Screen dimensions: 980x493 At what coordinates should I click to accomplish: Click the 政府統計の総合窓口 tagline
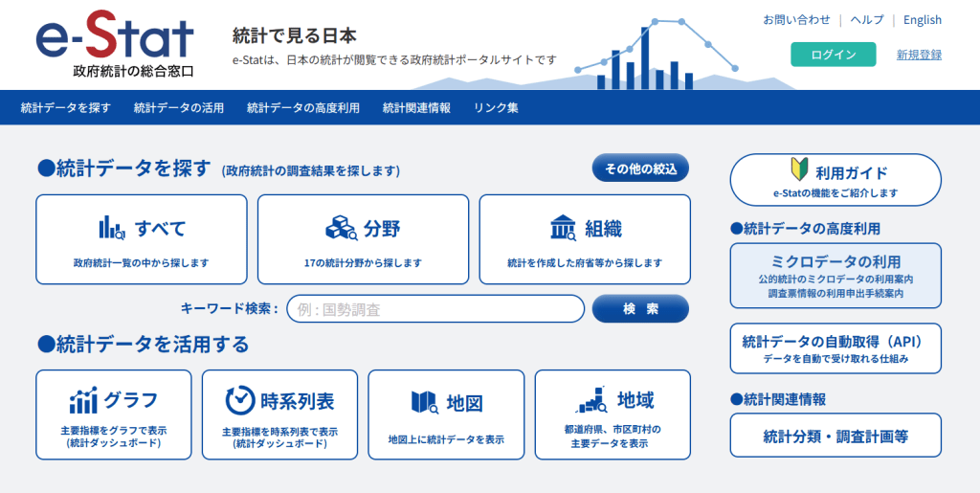point(133,71)
